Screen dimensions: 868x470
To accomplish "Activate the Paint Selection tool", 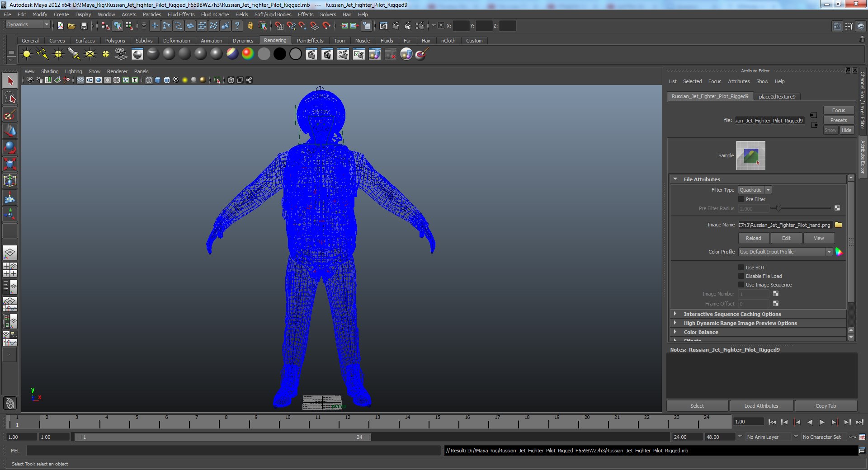I will point(10,115).
